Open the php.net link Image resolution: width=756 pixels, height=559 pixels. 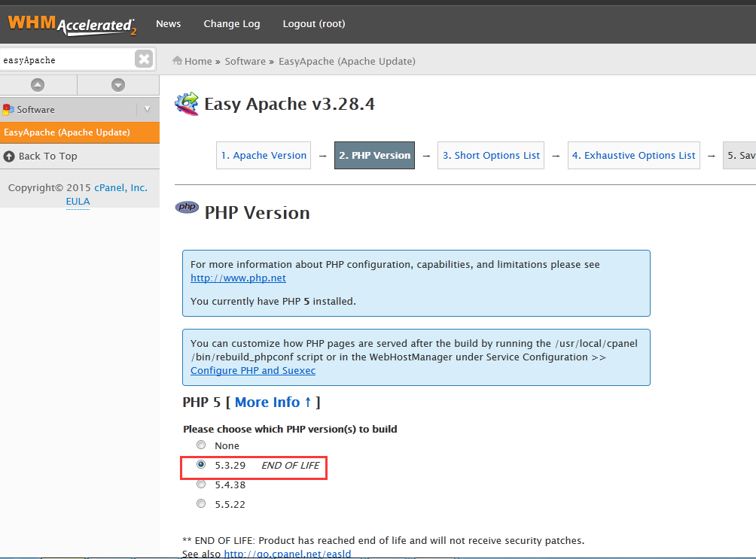(x=238, y=278)
